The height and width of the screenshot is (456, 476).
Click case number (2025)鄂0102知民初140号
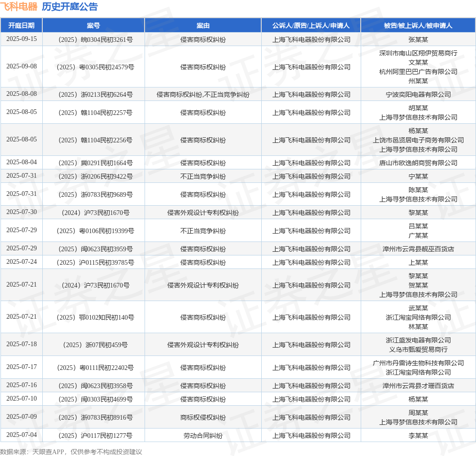(x=95, y=317)
